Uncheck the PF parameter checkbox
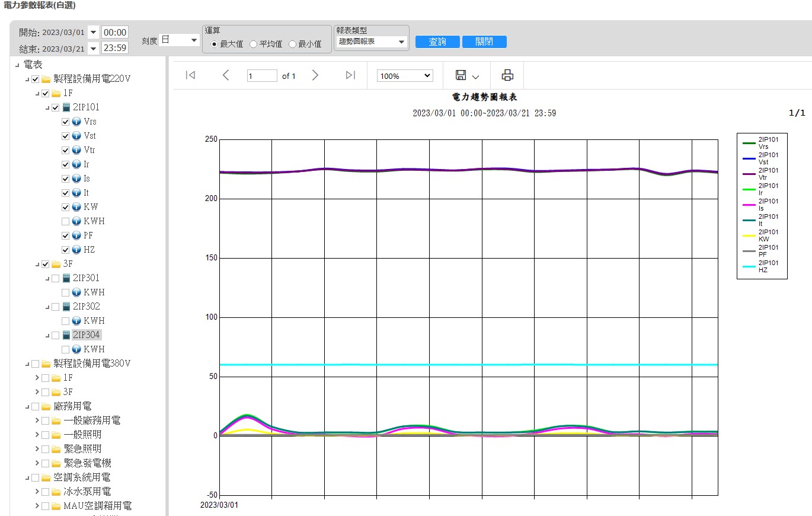The height and width of the screenshot is (516, 812). tap(65, 235)
